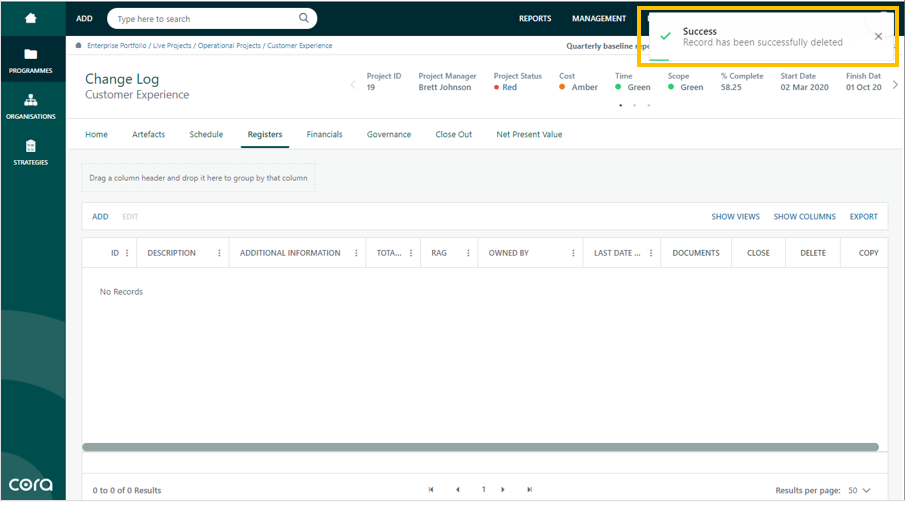This screenshot has width=905, height=505.
Task: Click the Brett Johnson project manager value
Action: tap(445, 87)
